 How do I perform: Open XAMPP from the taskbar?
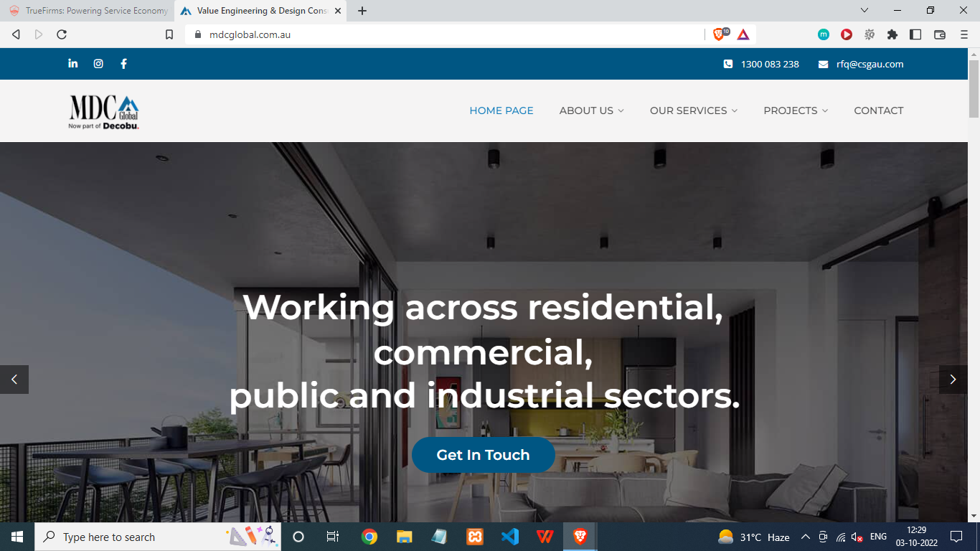click(474, 537)
